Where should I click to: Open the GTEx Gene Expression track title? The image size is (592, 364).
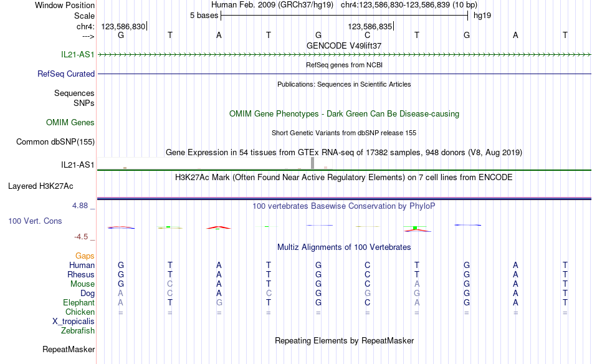(x=344, y=153)
